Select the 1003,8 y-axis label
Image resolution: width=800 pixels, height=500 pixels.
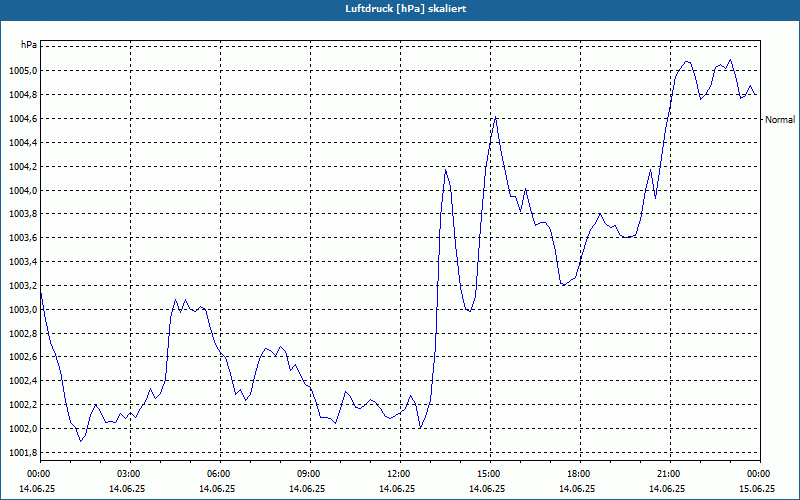(x=23, y=214)
